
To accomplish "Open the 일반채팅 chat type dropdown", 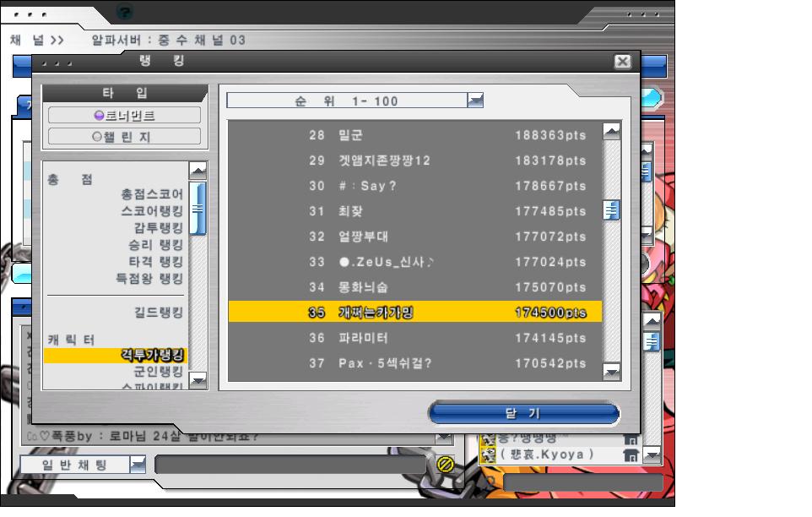I will 138,464.
